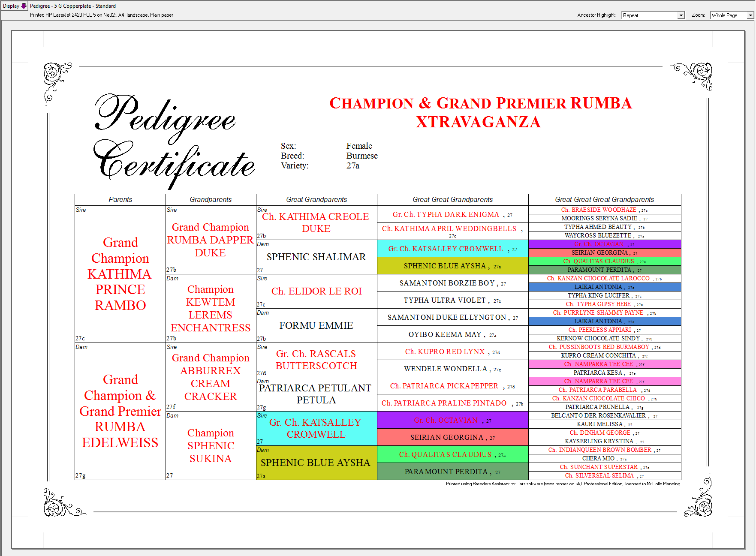The width and height of the screenshot is (756, 556).
Task: Click Typha Ahmed Beauty entry
Action: click(x=605, y=227)
